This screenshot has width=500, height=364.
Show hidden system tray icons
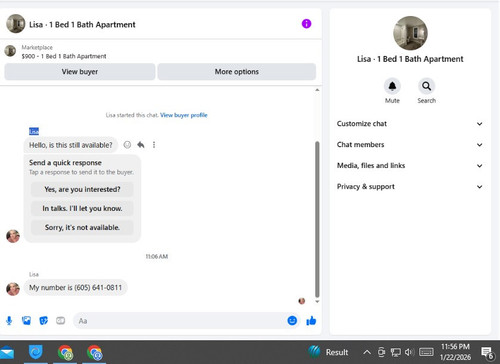coord(367,352)
